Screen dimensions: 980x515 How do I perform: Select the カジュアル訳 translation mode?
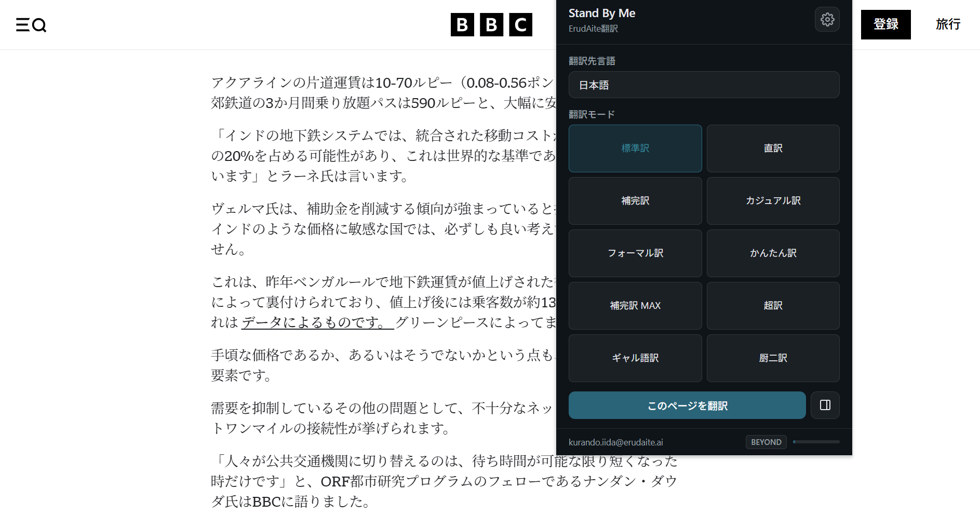[773, 201]
